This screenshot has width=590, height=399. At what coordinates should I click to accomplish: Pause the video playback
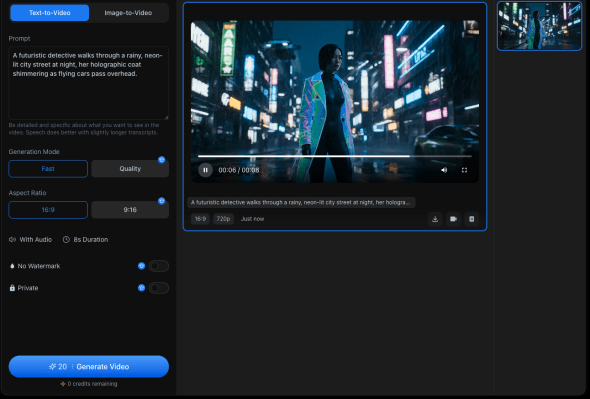[205, 170]
